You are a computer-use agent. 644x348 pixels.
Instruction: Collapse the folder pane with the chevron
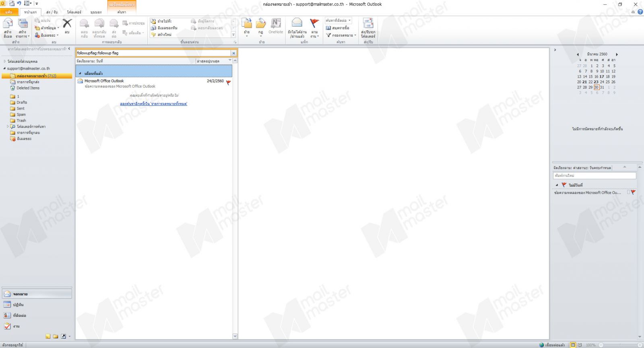tap(69, 49)
